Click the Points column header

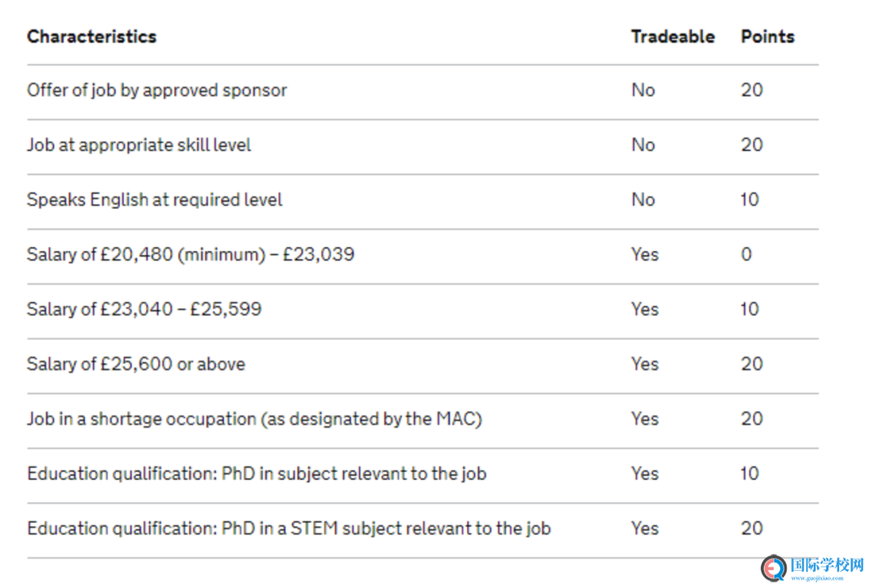[x=767, y=36]
